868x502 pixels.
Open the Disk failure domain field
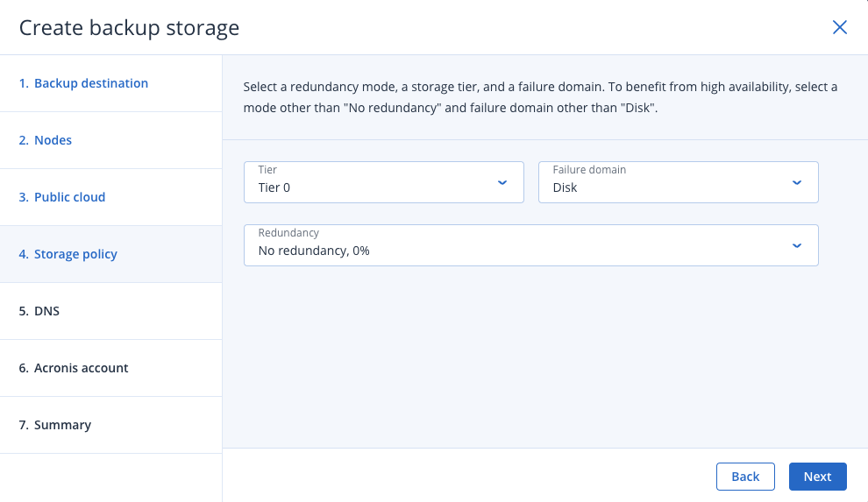(x=678, y=182)
